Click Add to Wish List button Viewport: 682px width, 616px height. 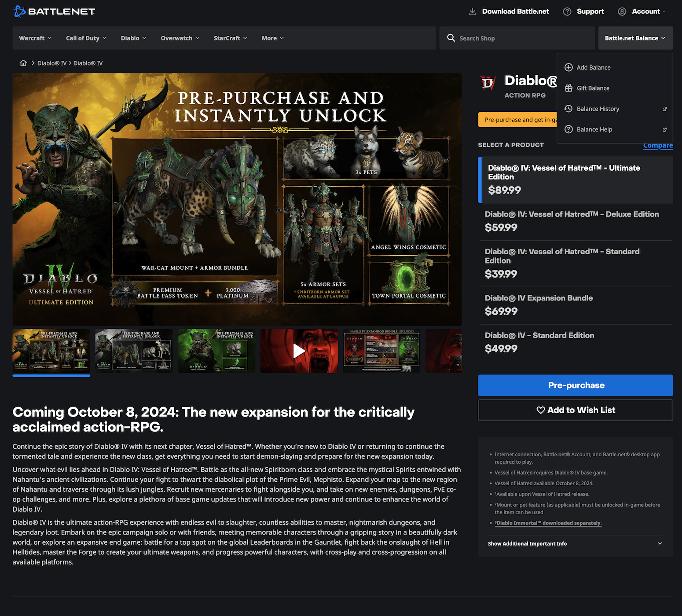pyautogui.click(x=576, y=410)
